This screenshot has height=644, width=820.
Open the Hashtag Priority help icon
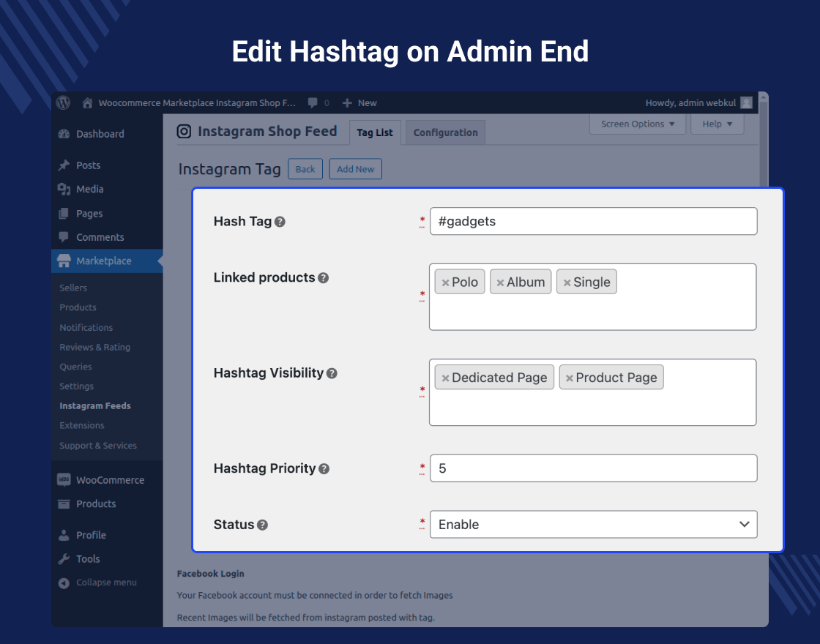[x=324, y=469]
